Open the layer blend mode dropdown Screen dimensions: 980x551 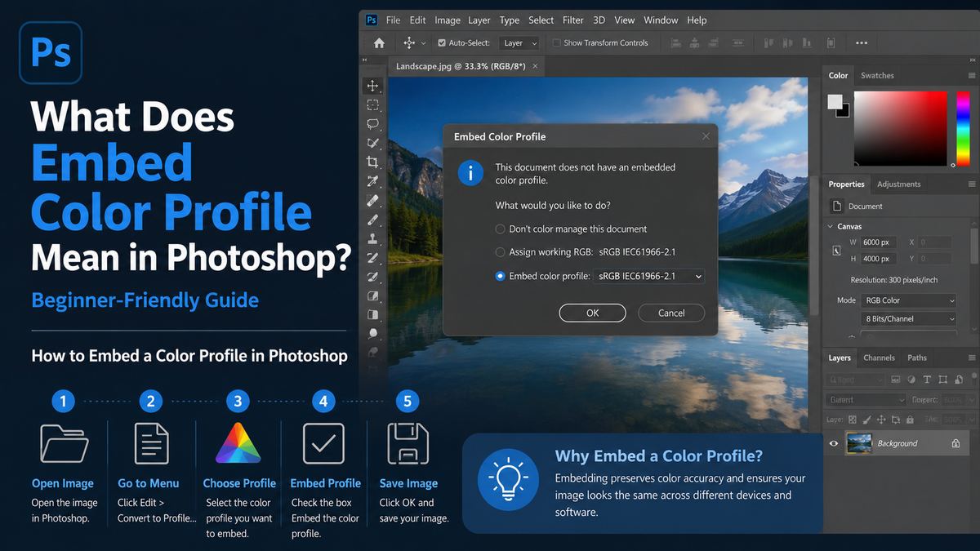click(866, 400)
